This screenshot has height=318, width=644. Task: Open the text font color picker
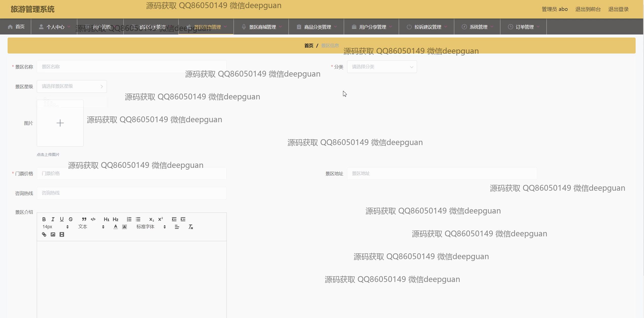tap(116, 227)
